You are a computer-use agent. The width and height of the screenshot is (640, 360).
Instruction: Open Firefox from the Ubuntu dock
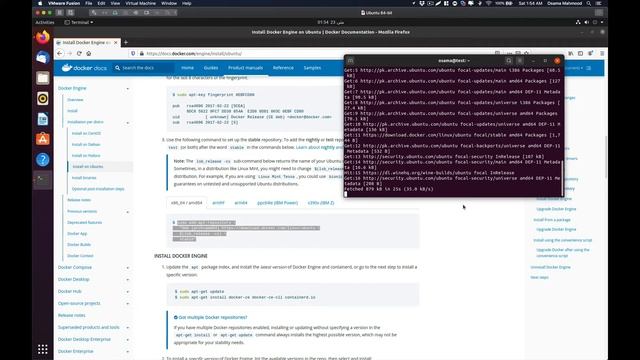coord(42,38)
